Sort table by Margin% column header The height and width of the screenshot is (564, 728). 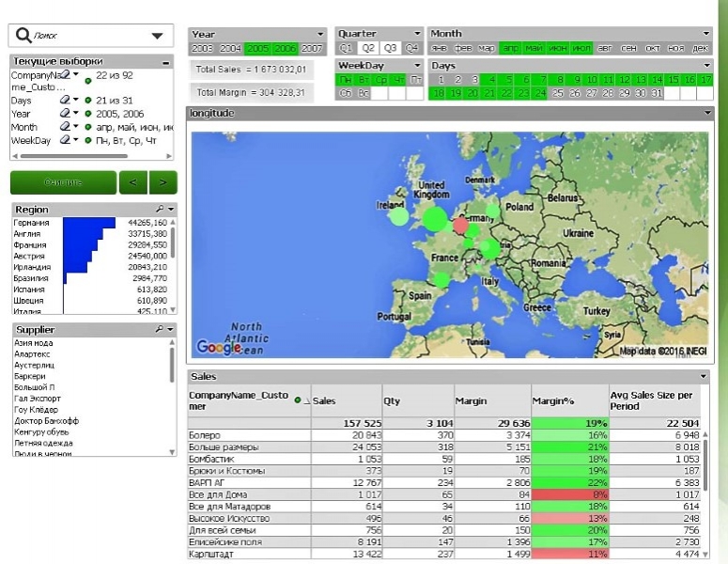click(569, 400)
